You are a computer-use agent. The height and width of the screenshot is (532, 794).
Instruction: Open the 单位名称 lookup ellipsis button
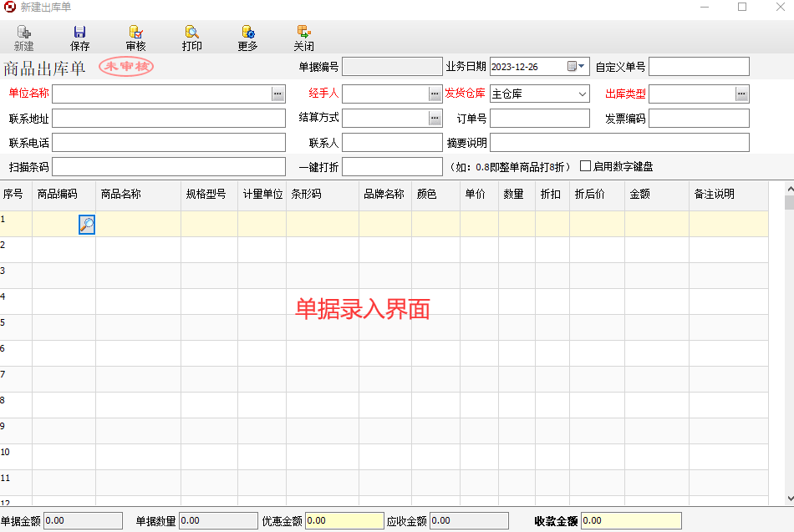point(278,94)
